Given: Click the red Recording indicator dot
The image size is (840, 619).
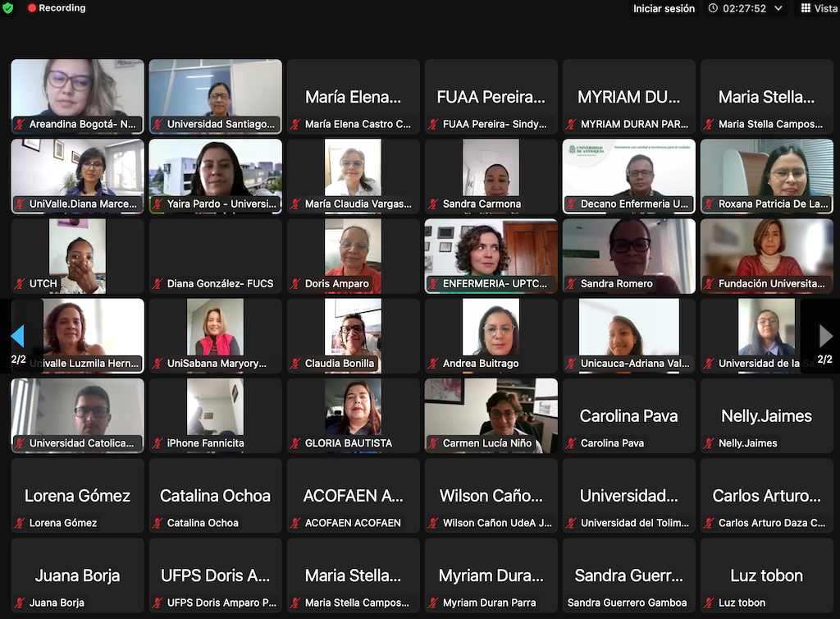Looking at the screenshot, I should point(32,8).
